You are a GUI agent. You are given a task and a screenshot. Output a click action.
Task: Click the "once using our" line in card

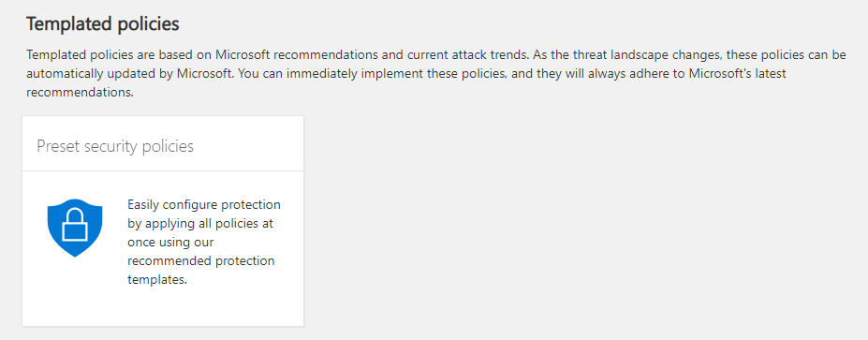(170, 242)
